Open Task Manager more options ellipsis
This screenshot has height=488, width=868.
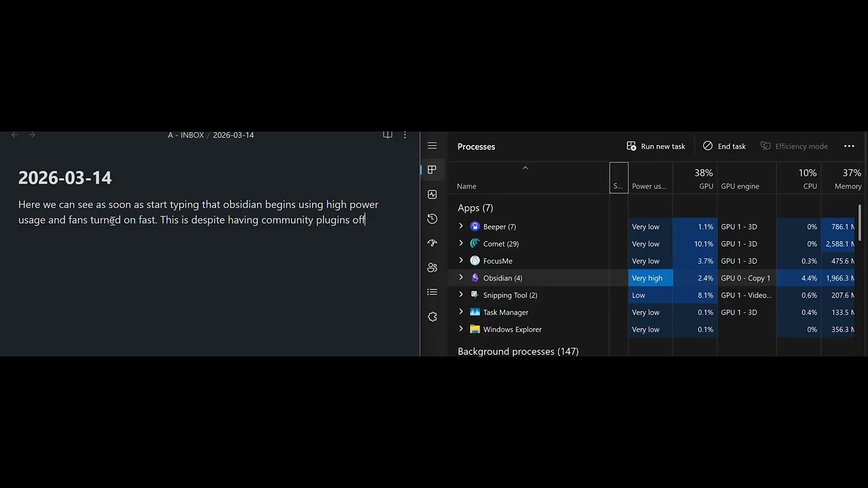pyautogui.click(x=849, y=146)
